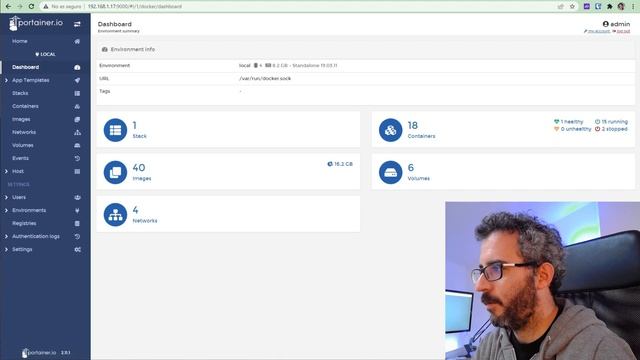Image resolution: width=640 pixels, height=360 pixels.
Task: Click the browser address bar URL
Action: tap(135, 7)
